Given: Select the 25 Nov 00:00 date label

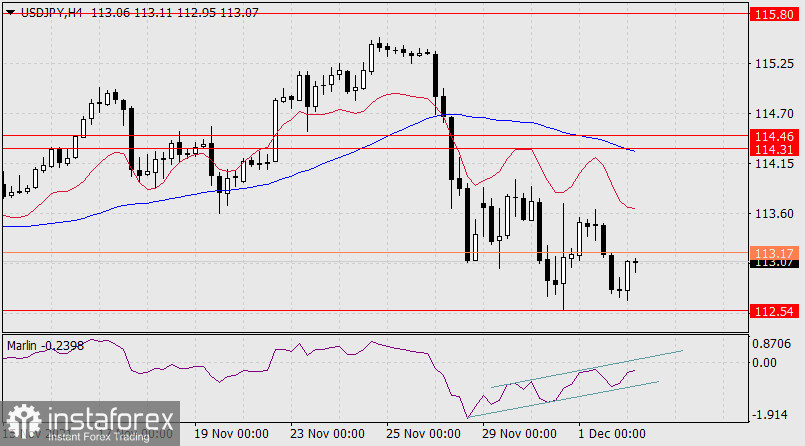Looking at the screenshot, I should click(421, 435).
